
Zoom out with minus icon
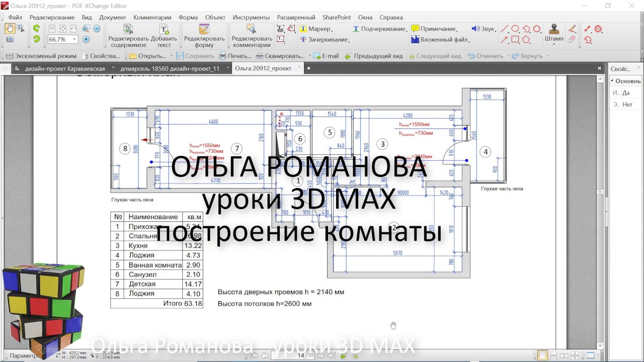click(x=97, y=28)
